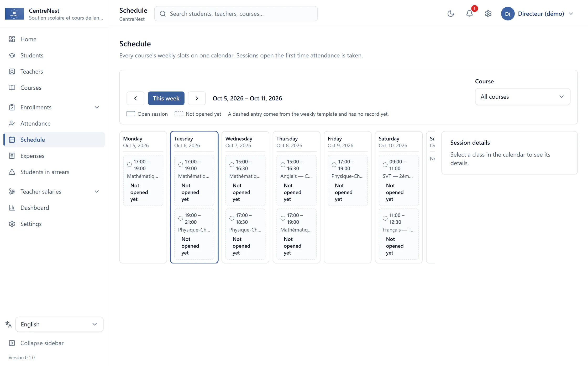Go to the Schedule menu item
This screenshot has width=588, height=366.
(54, 139)
